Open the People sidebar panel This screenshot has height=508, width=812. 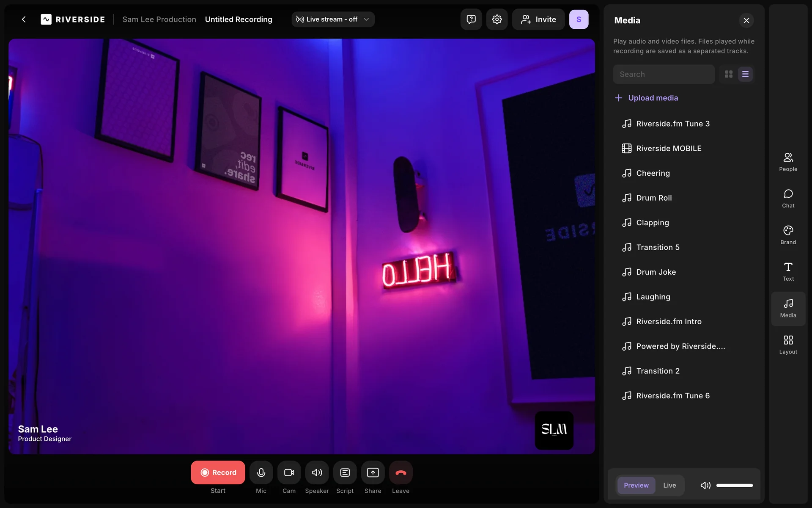[788, 162]
